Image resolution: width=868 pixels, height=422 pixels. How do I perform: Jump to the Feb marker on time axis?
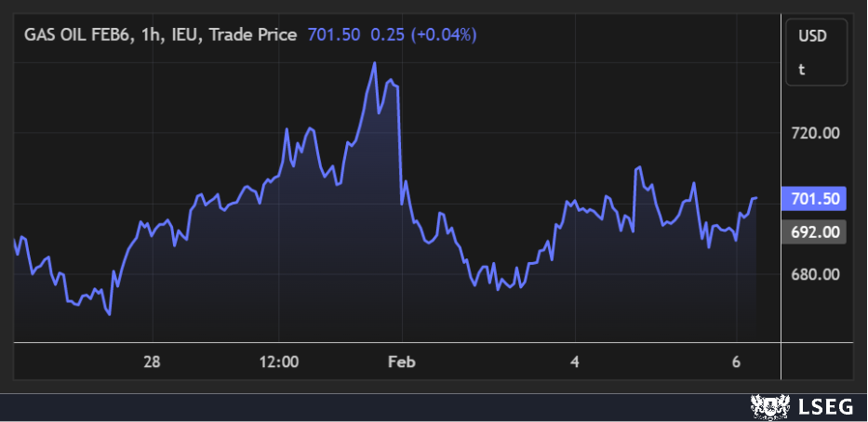tap(401, 362)
